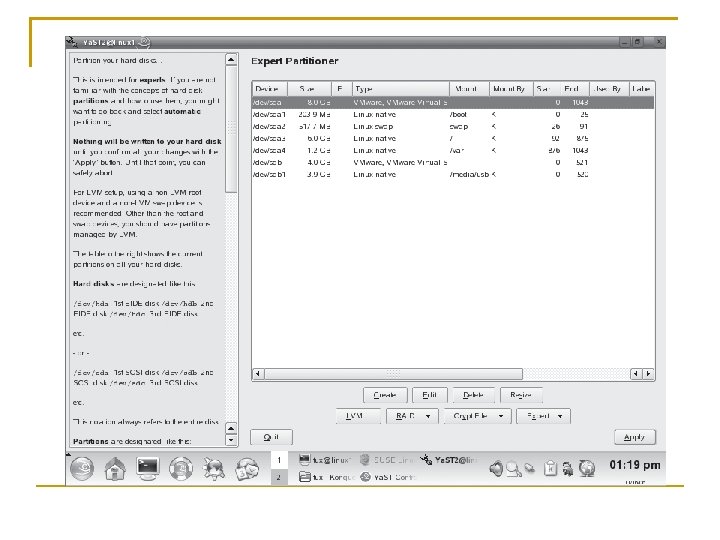Click the Mount column header
Viewport: 720px width, 540px height.
coord(469,89)
